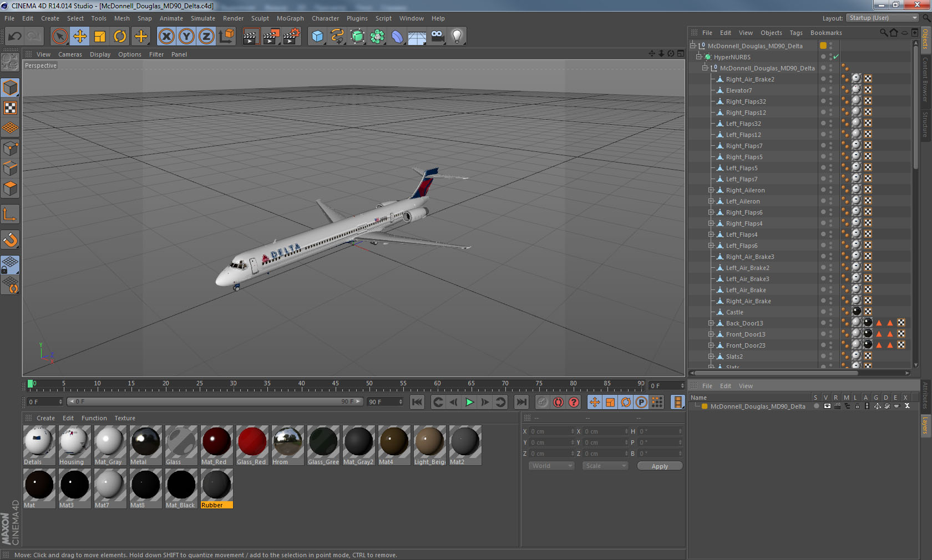Add a Cube primitive object
The height and width of the screenshot is (560, 932).
point(317,37)
